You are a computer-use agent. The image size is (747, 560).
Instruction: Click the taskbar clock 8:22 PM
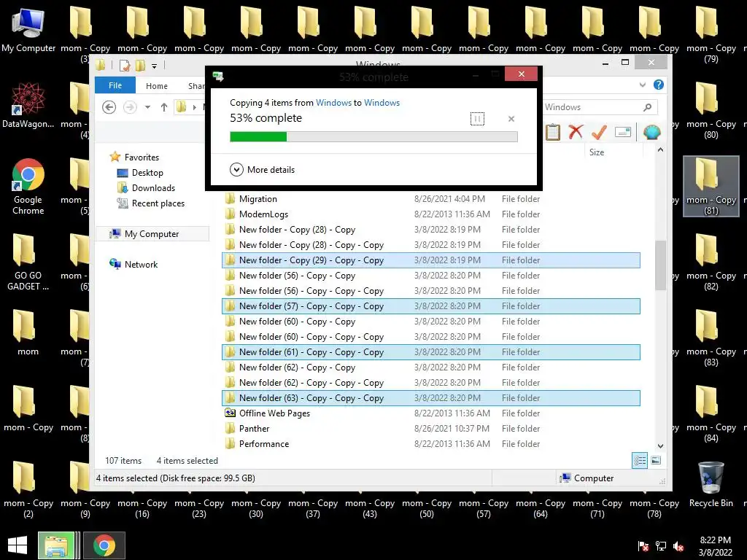[x=715, y=545]
